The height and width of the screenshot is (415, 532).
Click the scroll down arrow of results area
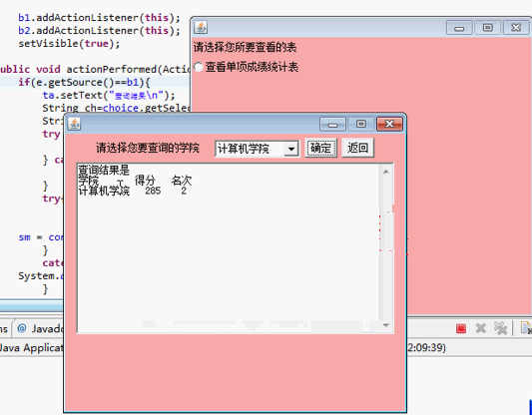(386, 325)
